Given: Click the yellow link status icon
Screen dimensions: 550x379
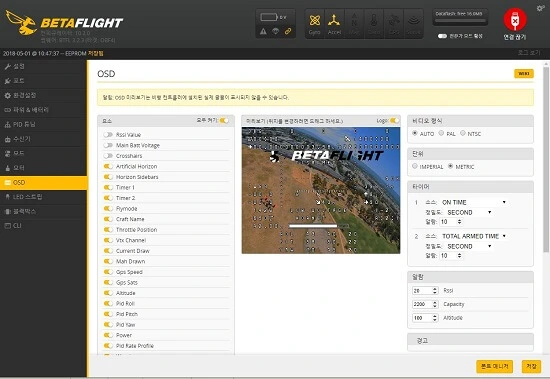Looking at the screenshot, I should coord(288,31).
